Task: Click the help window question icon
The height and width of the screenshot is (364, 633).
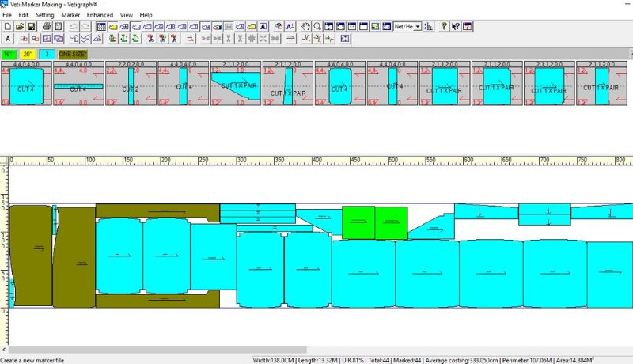Action: 467,27
